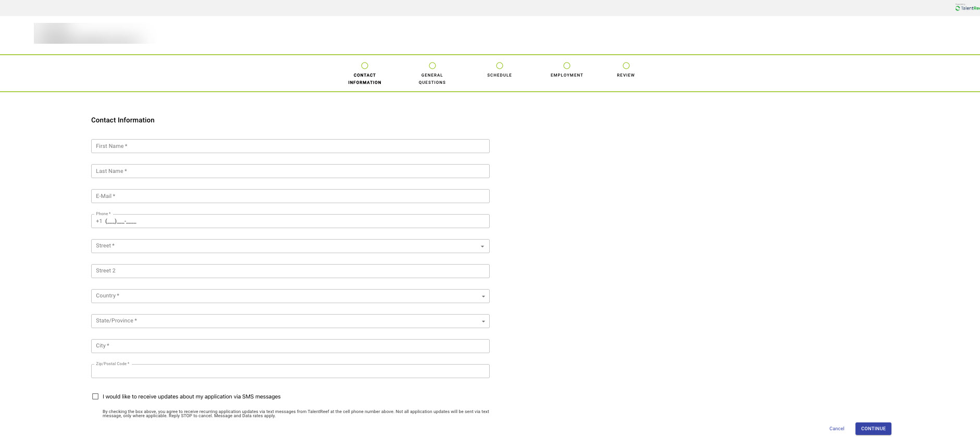Click the blurred company logo
The image size is (980, 437).
[94, 33]
